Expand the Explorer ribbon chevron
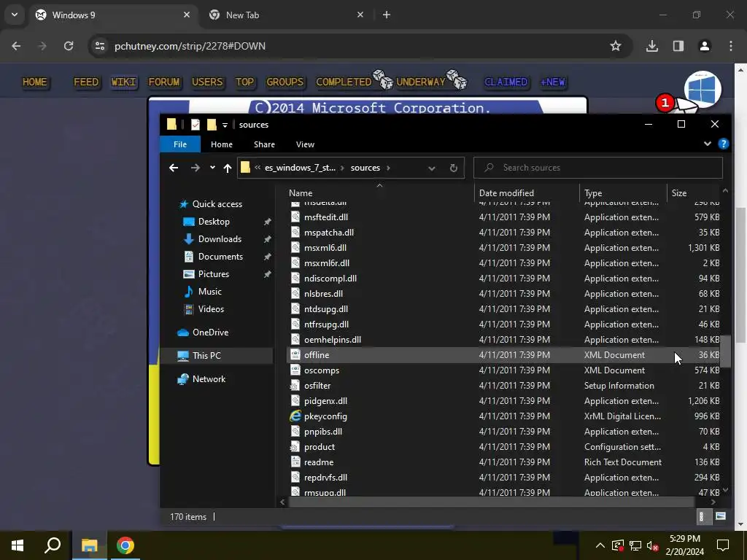This screenshot has height=560, width=747. (708, 144)
